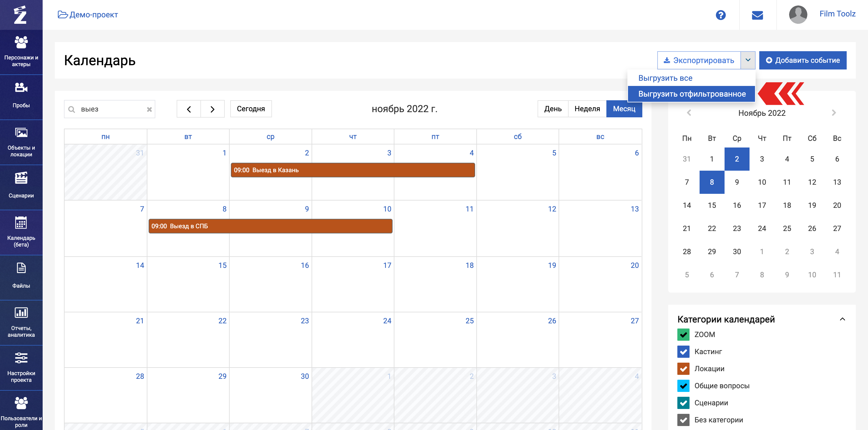Click date 6 in main calendar

tap(637, 153)
